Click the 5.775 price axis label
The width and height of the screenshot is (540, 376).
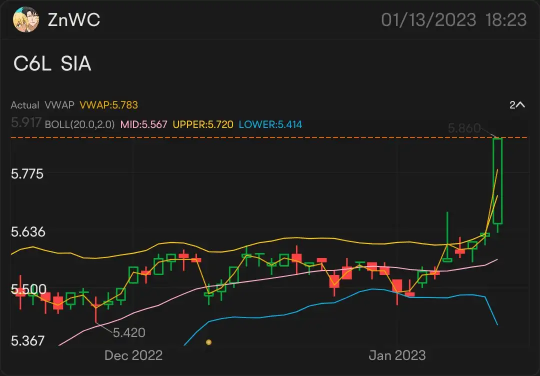coord(27,174)
